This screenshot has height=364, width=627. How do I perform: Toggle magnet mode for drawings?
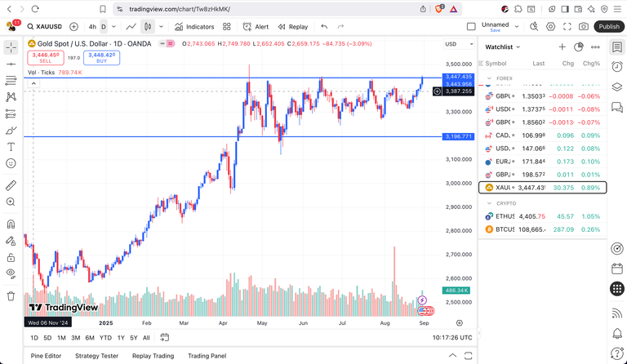coord(11,224)
